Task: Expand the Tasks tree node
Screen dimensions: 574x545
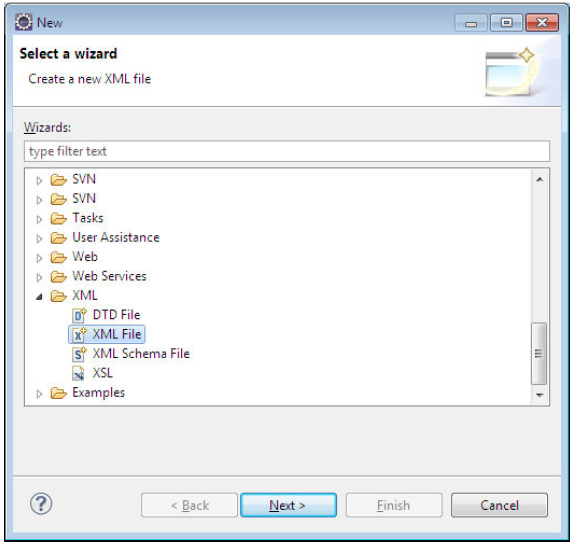Action: pos(39,219)
